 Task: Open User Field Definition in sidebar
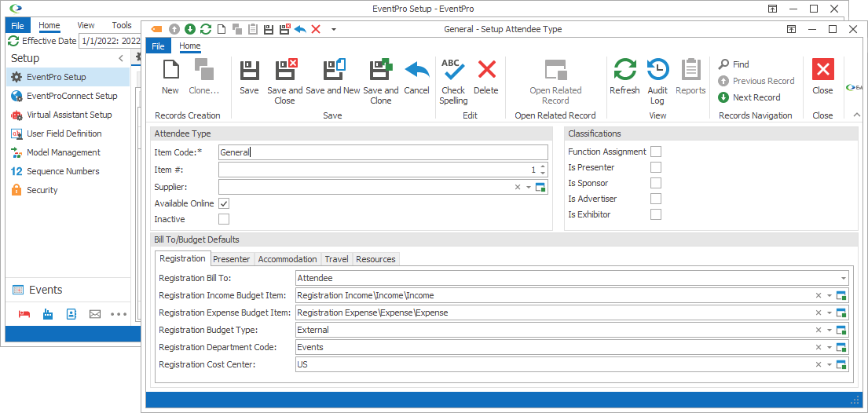point(68,133)
